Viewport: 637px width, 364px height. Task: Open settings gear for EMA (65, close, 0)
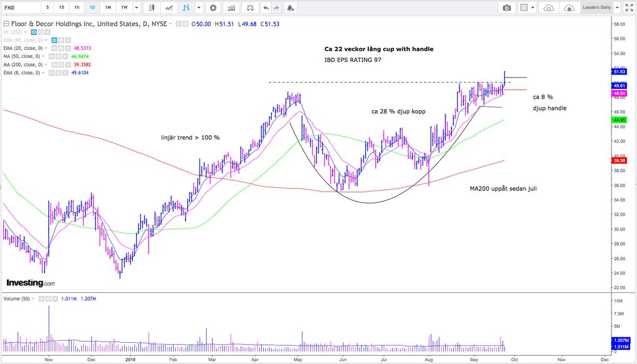61,40
